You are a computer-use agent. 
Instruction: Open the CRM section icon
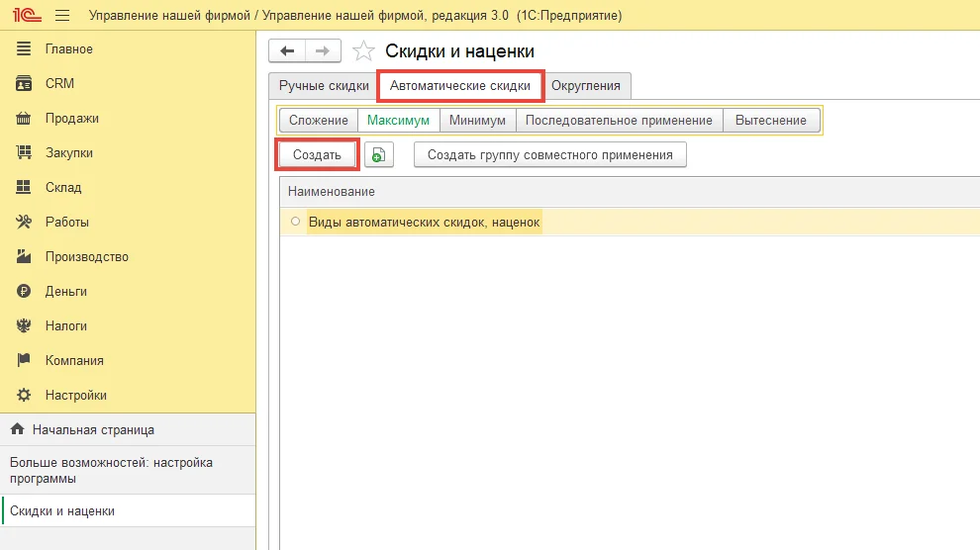pyautogui.click(x=24, y=83)
